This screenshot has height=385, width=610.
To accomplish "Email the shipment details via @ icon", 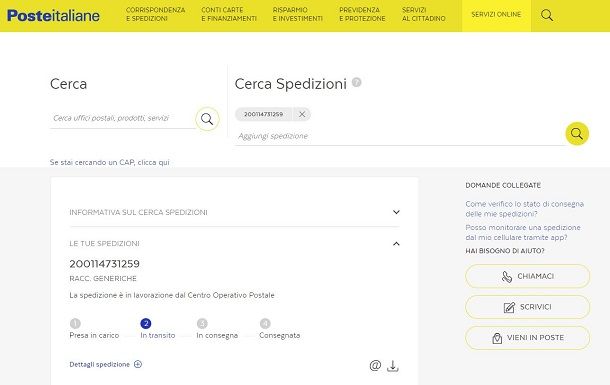I will [x=375, y=365].
